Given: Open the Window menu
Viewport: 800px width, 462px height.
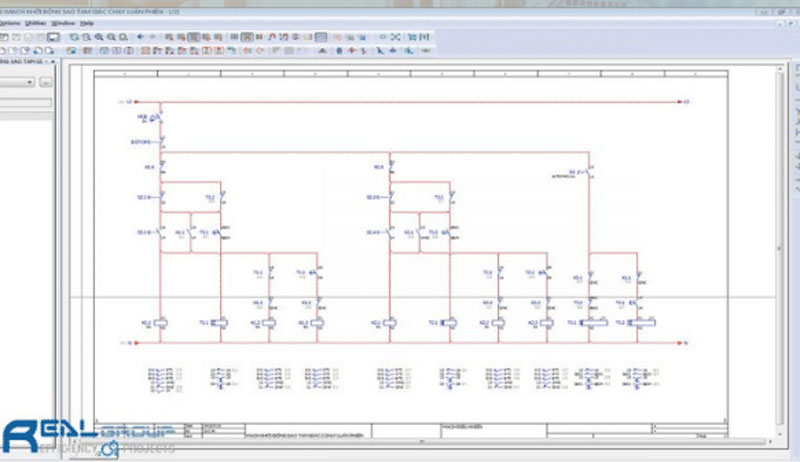Looking at the screenshot, I should coord(63,23).
